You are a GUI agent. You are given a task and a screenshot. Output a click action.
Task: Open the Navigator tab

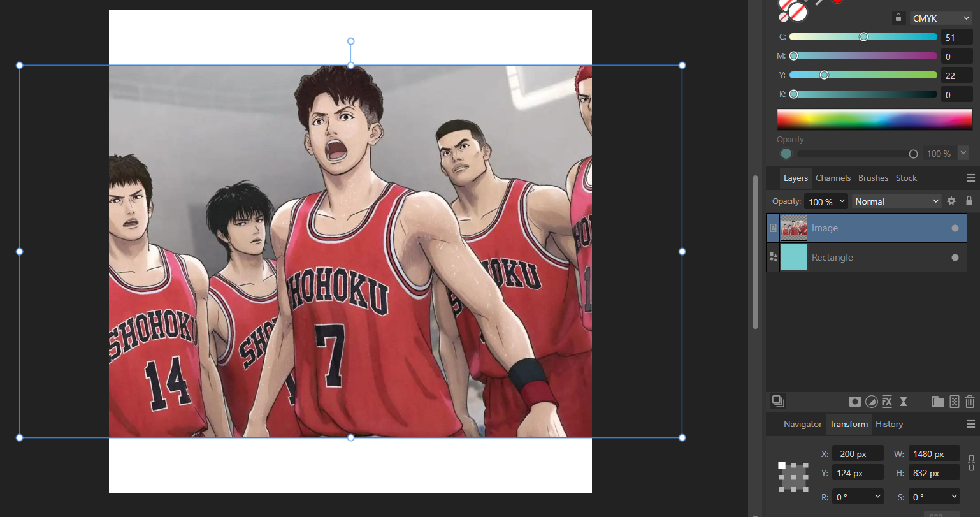[x=803, y=424]
